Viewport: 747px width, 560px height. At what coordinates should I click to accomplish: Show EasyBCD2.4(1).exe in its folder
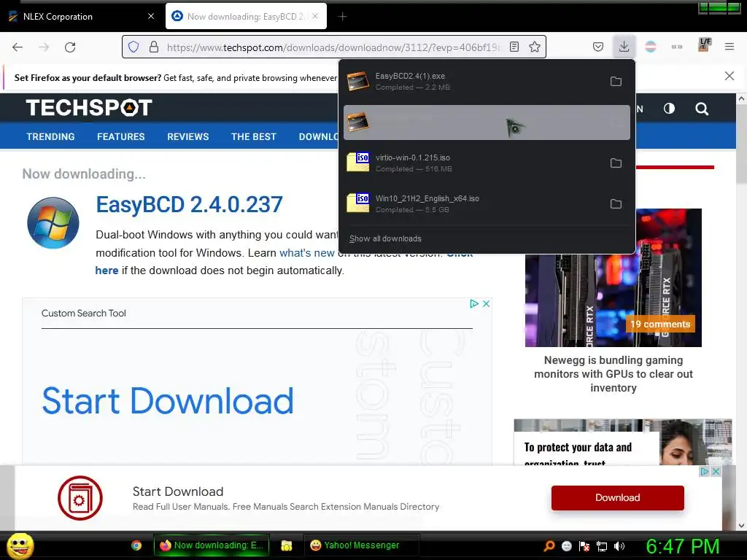point(616,82)
